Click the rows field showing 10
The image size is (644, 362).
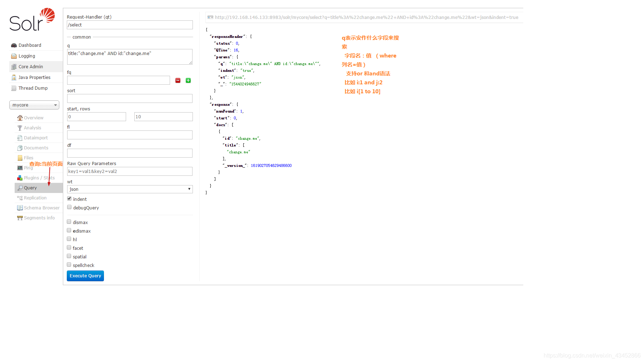pyautogui.click(x=164, y=117)
